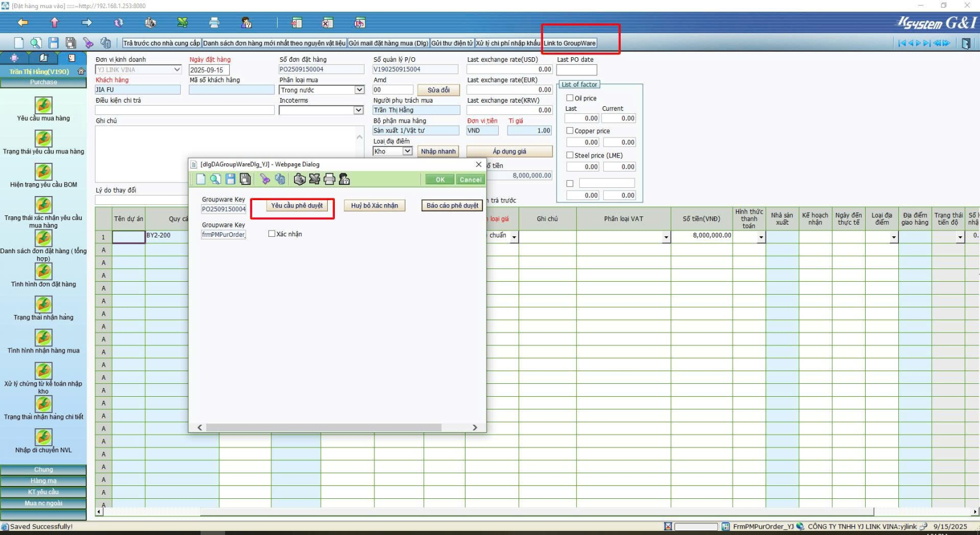Open the Yêu cầu mua hàng sidebar shortcut
This screenshot has height=535, width=980.
tap(43, 106)
